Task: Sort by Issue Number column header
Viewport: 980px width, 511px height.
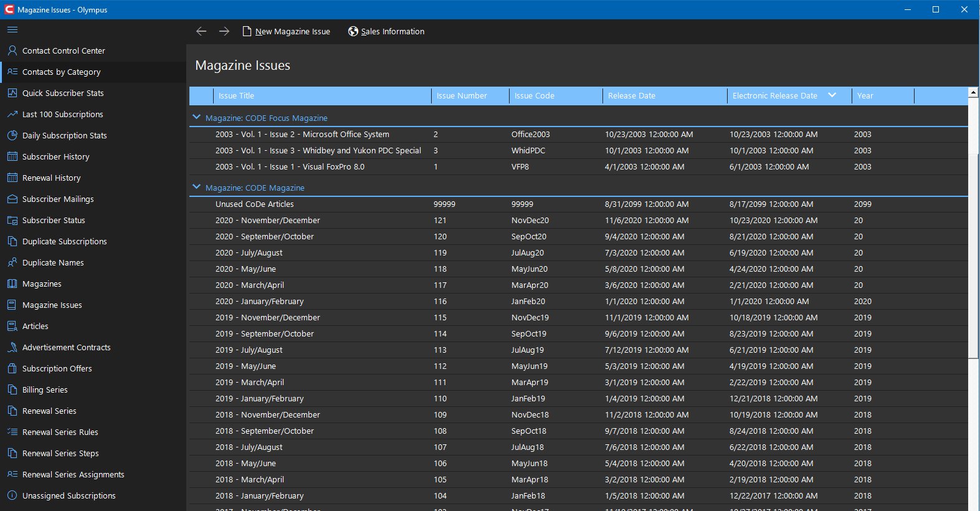Action: click(x=470, y=95)
